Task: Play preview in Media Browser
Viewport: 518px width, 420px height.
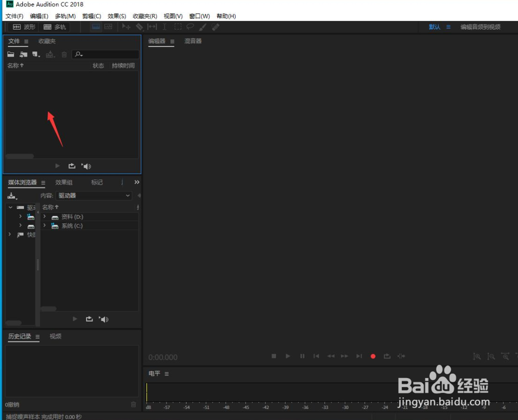Action: tap(75, 319)
